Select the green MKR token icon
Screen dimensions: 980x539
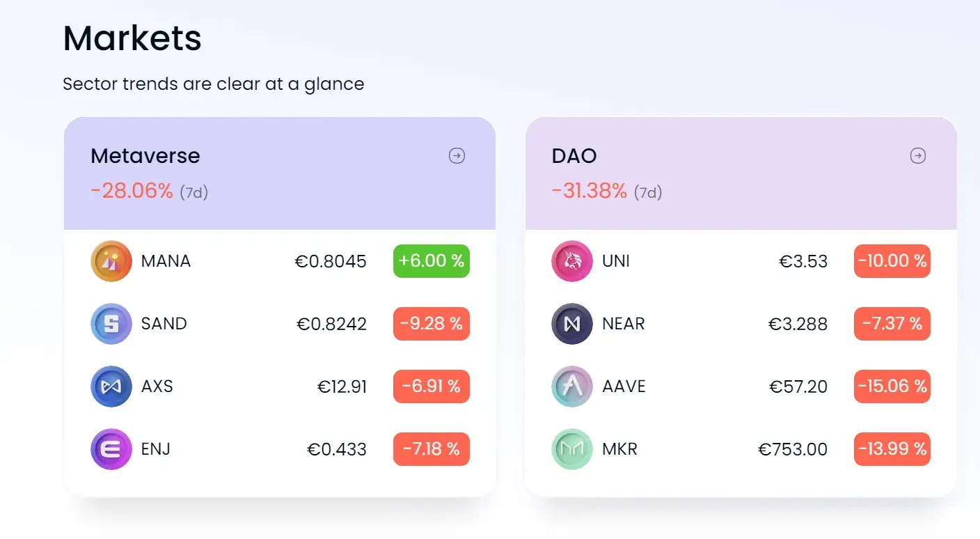click(x=572, y=449)
